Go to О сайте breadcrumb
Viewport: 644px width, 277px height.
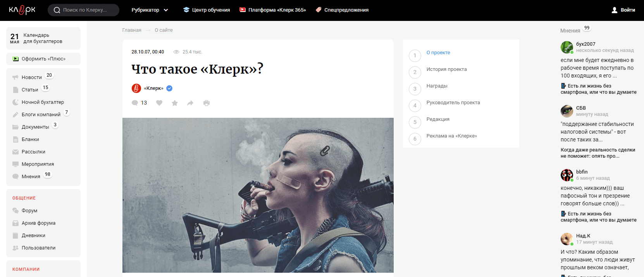pyautogui.click(x=164, y=30)
